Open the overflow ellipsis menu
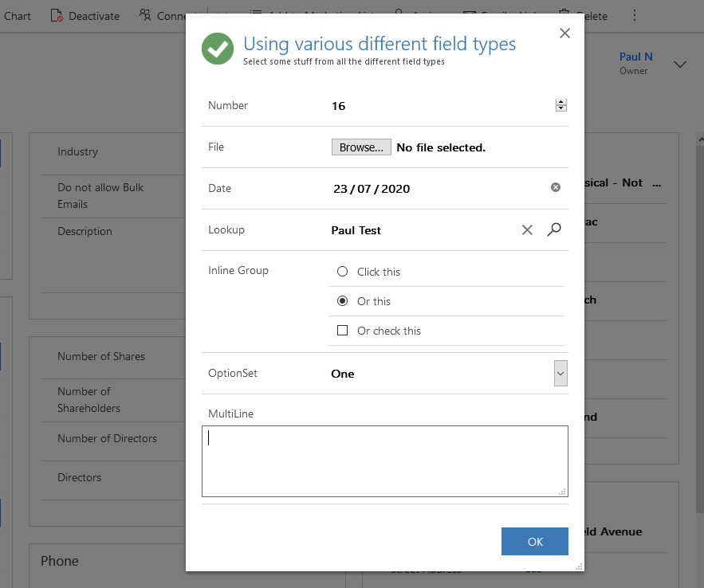This screenshot has width=704, height=588. click(x=634, y=15)
